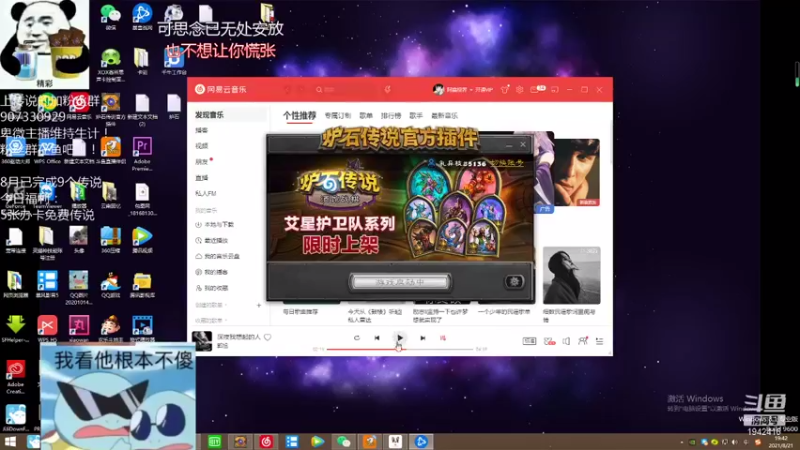Click the listen-to-identify microphone icon
The width and height of the screenshot is (800, 450).
tap(388, 89)
